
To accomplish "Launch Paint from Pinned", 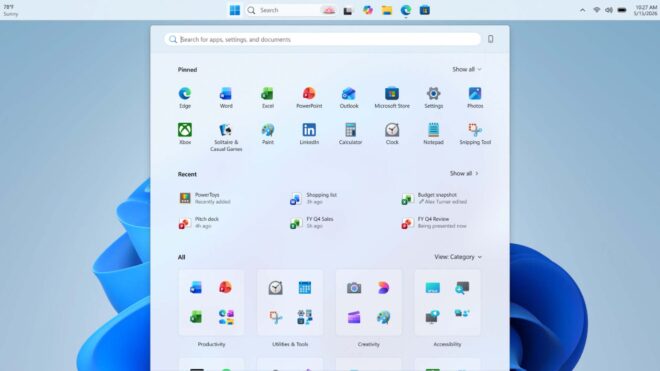I will point(268,134).
